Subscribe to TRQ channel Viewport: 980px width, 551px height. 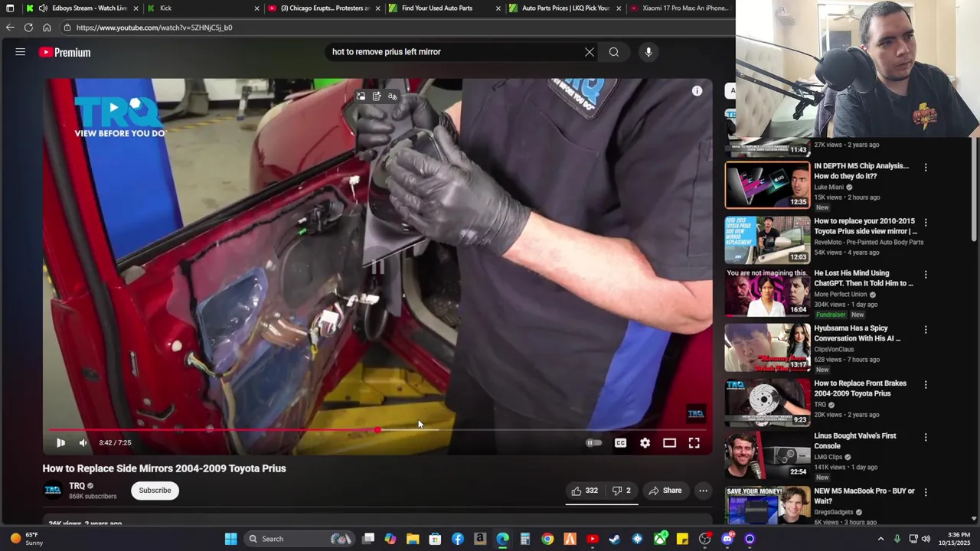click(x=155, y=491)
